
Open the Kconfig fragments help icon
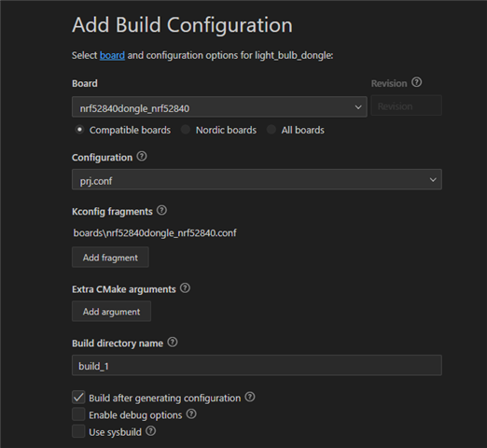tap(161, 210)
